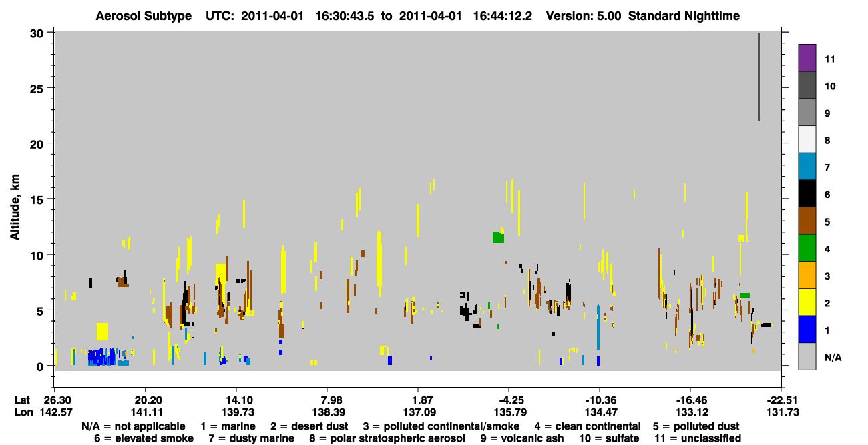Click the legend text '10 = sulfate'

[x=609, y=438]
